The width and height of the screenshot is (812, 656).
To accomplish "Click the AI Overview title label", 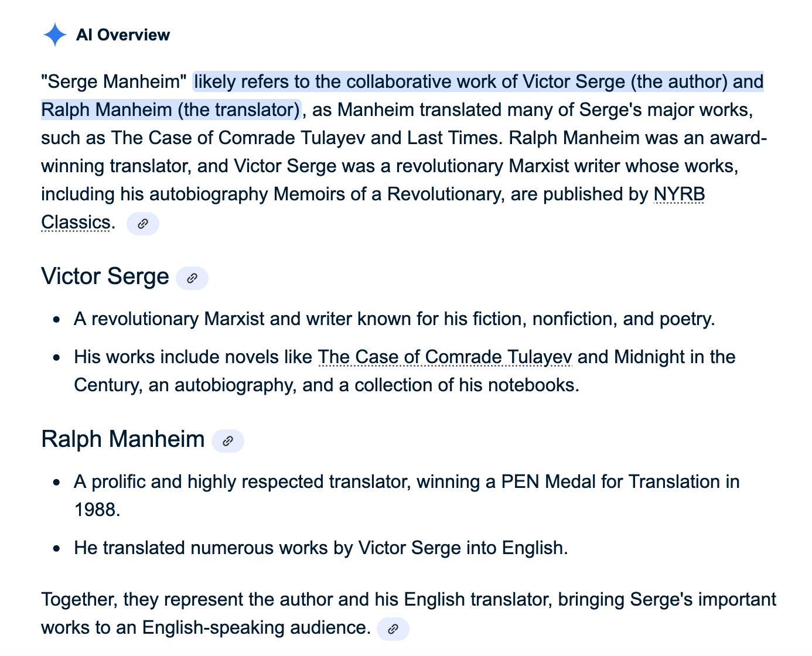I will point(123,35).
